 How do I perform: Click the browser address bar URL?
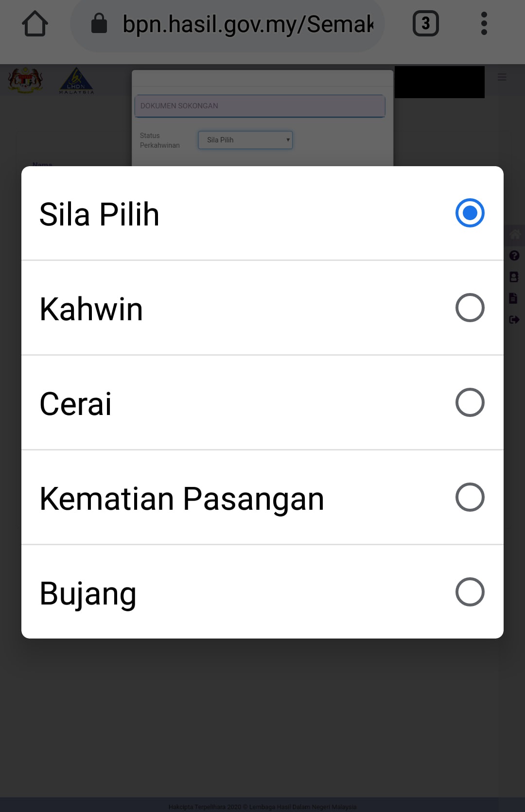[x=248, y=24]
